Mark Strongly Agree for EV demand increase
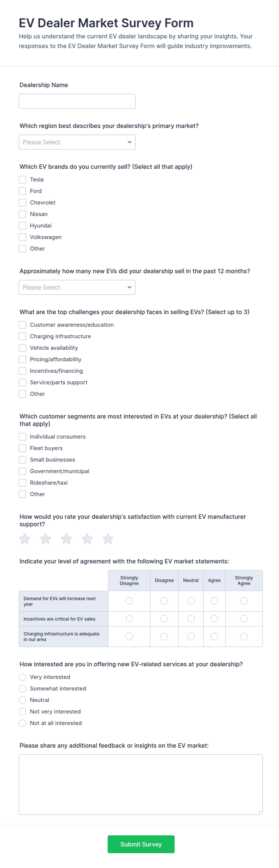Image resolution: width=279 pixels, height=868 pixels. click(x=244, y=601)
